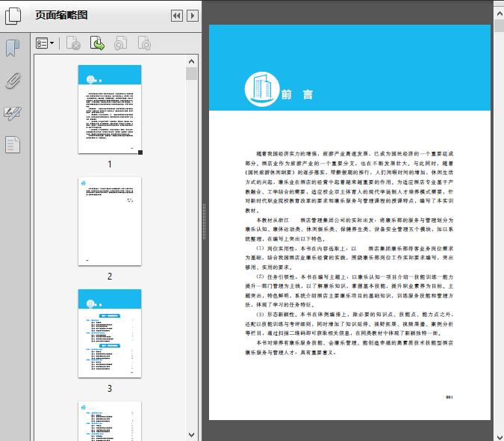Open the document content panel icon
The height and width of the screenshot is (441, 504).
13,145
